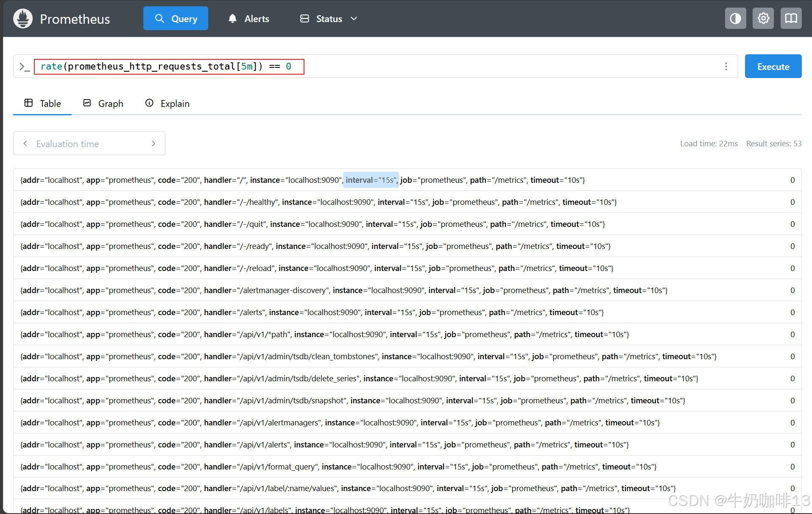This screenshot has width=812, height=514.
Task: Open the Query page
Action: [176, 18]
